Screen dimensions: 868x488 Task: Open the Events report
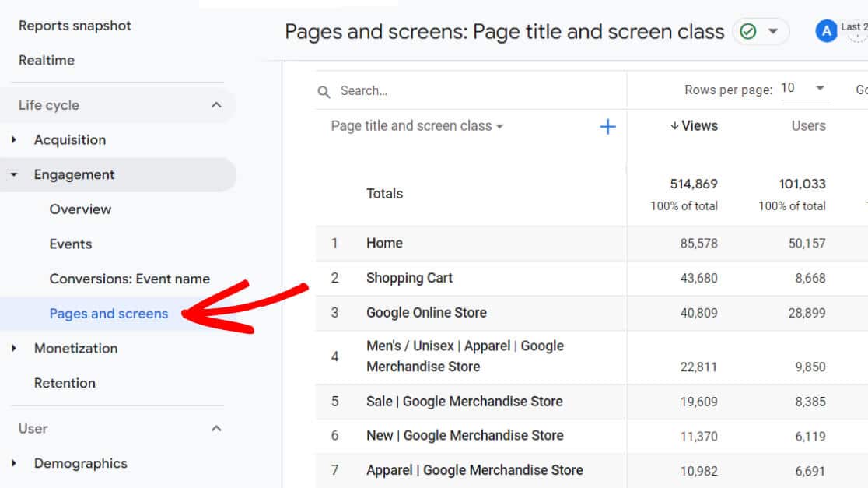[70, 244]
